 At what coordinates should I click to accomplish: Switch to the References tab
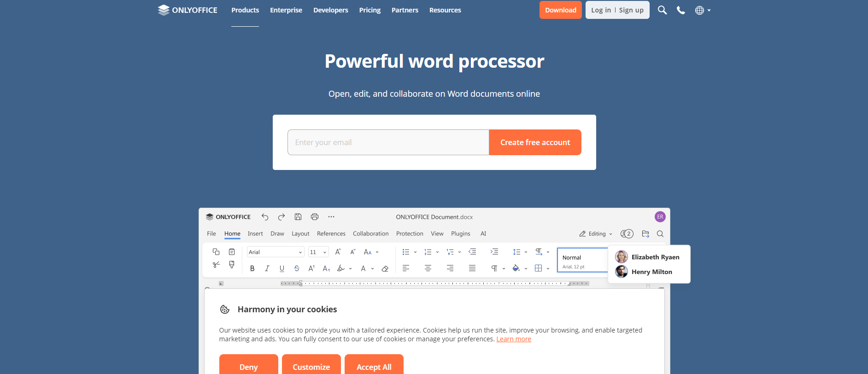click(x=331, y=234)
